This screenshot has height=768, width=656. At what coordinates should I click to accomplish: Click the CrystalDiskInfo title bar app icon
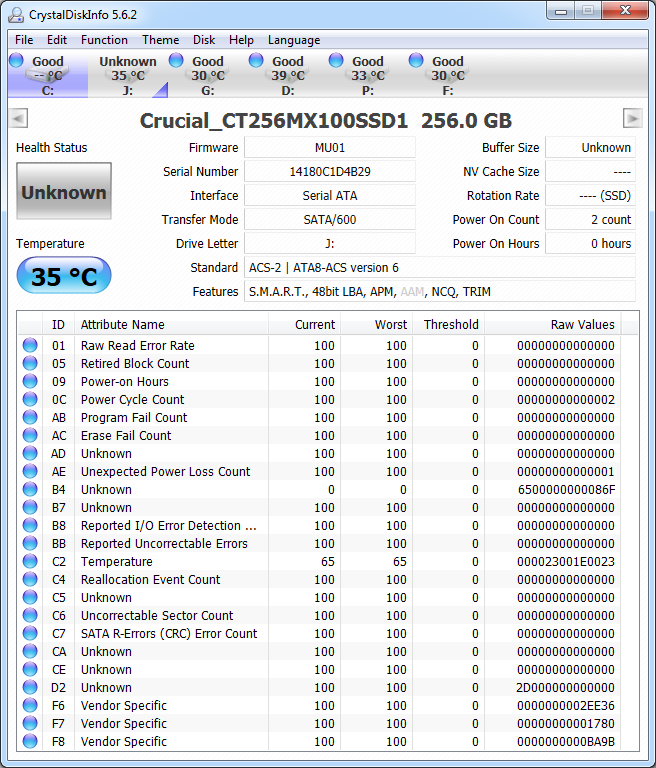click(17, 13)
